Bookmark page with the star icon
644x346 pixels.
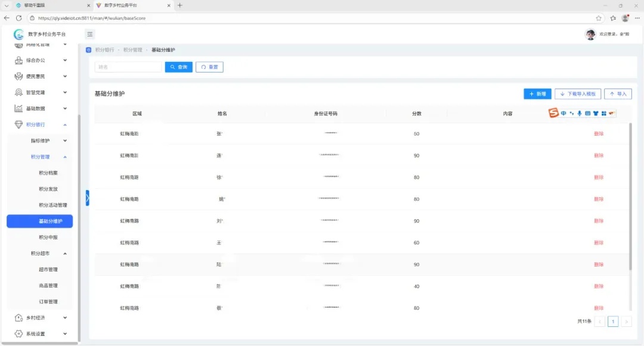(x=599, y=18)
